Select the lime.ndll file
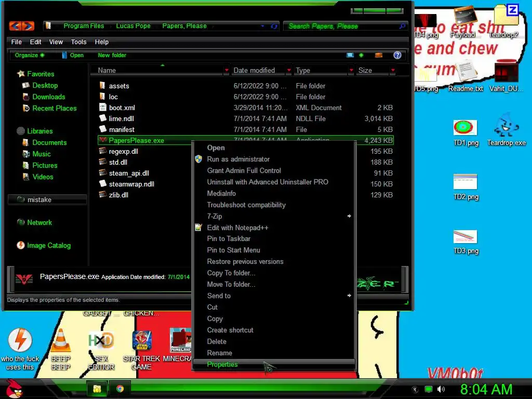The image size is (532, 399). (x=121, y=118)
